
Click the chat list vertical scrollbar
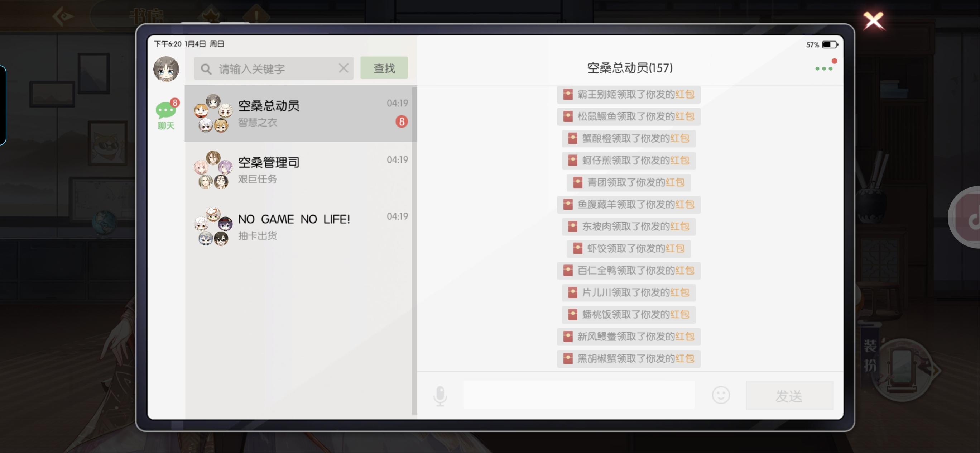414,251
